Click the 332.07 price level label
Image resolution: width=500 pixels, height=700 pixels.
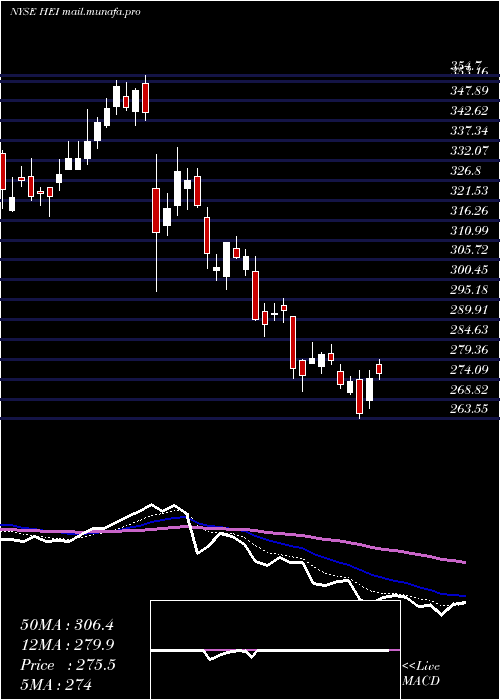tap(469, 151)
